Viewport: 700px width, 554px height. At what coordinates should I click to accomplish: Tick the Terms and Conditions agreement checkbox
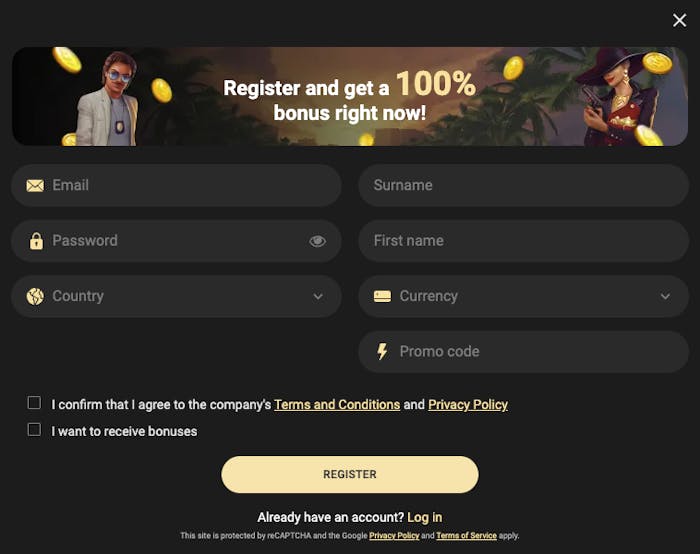click(x=34, y=403)
